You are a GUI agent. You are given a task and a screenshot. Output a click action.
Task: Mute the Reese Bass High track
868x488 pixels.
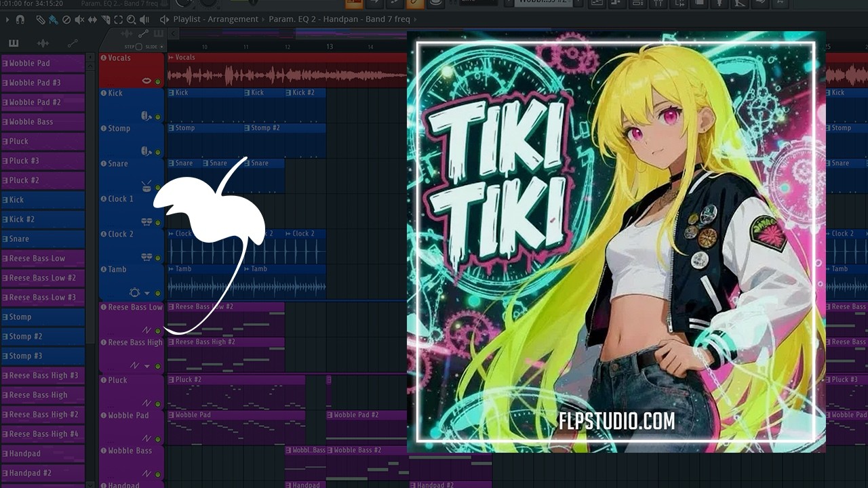[x=158, y=366]
